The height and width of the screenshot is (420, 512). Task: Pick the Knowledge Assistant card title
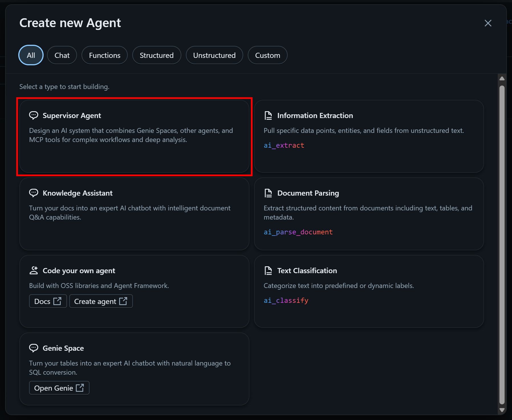78,193
